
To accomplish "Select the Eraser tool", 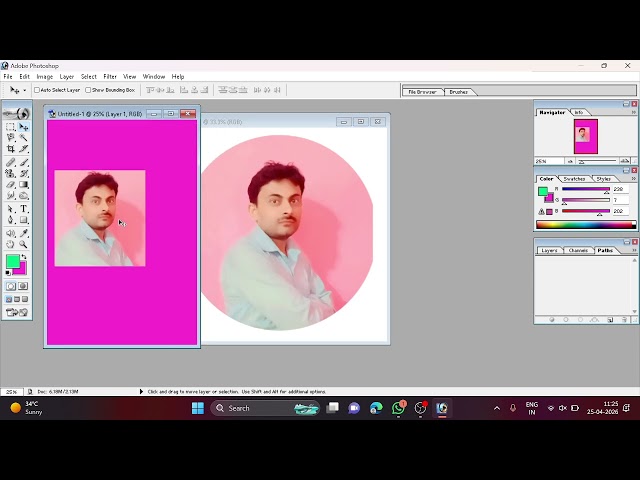I will pyautogui.click(x=11, y=184).
